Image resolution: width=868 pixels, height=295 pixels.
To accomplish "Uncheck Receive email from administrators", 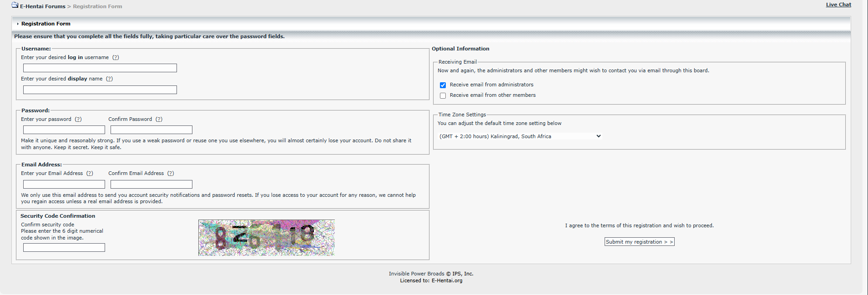I will coord(443,85).
